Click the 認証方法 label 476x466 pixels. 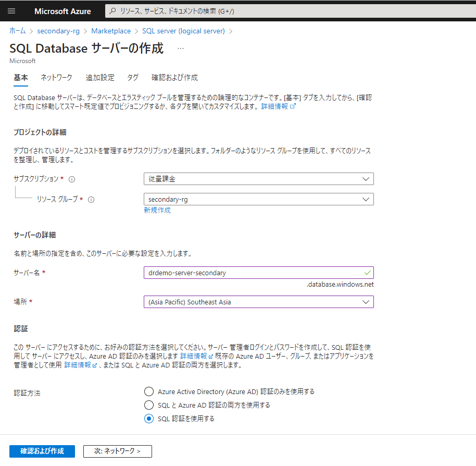click(27, 393)
